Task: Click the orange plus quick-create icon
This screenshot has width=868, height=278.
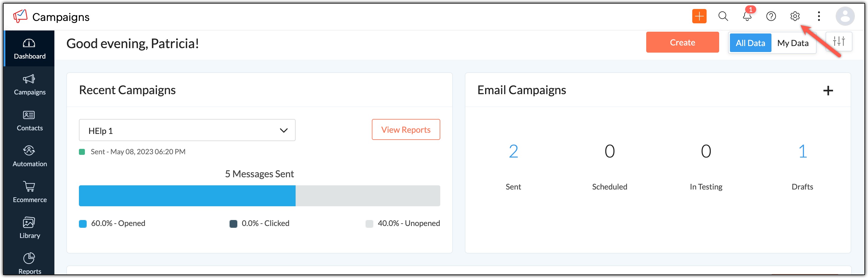Action: pyautogui.click(x=699, y=16)
